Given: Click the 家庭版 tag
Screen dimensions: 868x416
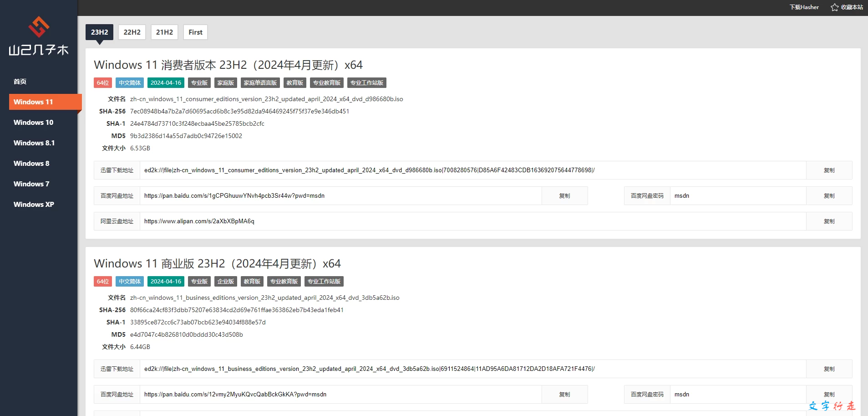Looking at the screenshot, I should point(226,83).
